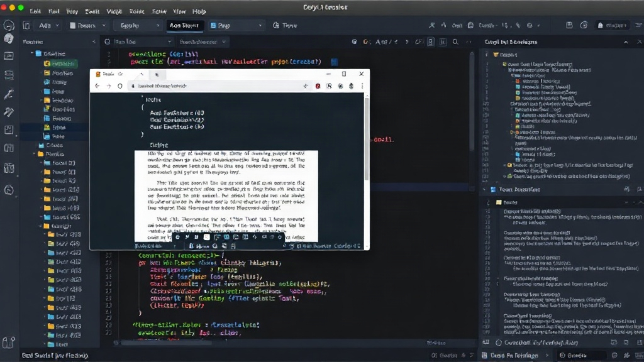Open the monitor icon in left activity bar
644x362 pixels.
(x=9, y=56)
